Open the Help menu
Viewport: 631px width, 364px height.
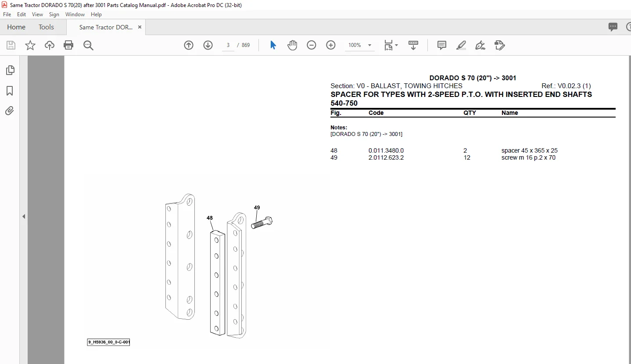click(96, 14)
